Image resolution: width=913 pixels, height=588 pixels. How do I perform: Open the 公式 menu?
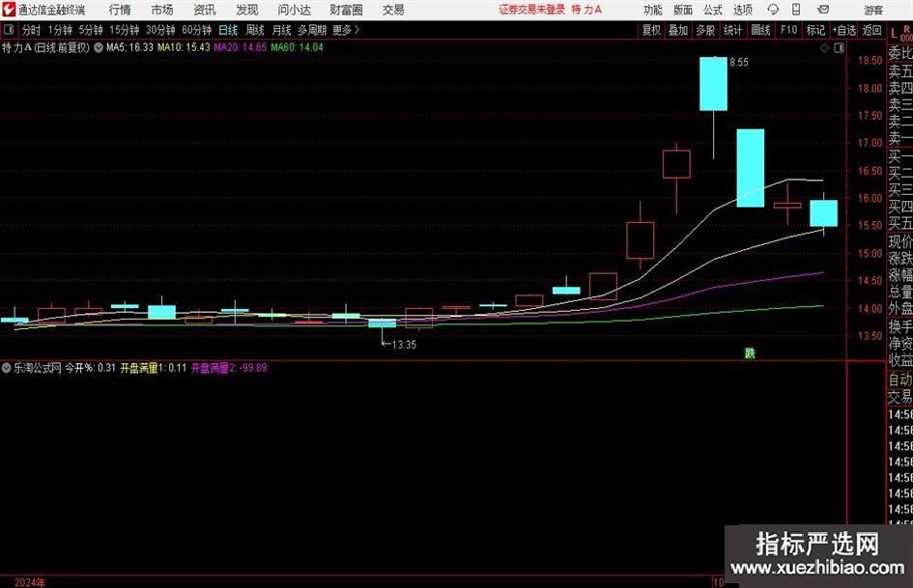pos(712,10)
